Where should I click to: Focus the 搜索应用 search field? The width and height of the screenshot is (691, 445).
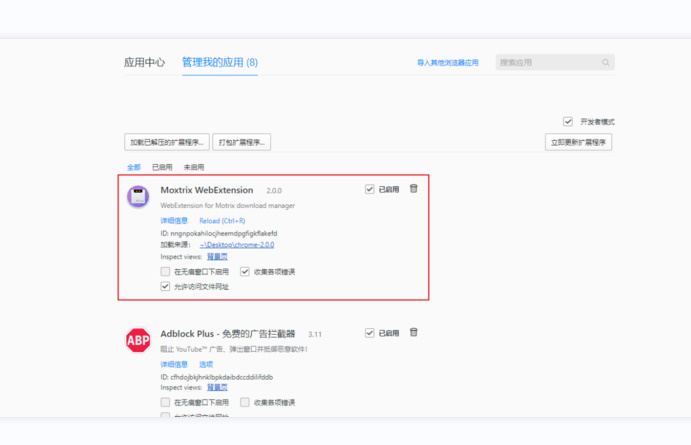555,63
